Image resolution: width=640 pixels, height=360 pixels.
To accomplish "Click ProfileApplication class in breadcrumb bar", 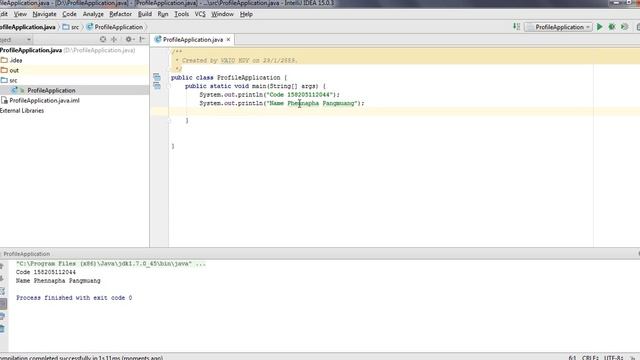I will [x=115, y=27].
